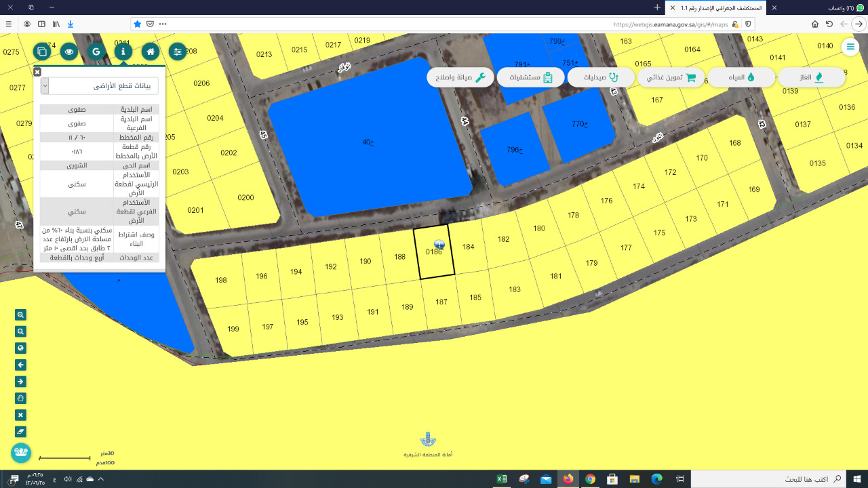The height and width of the screenshot is (488, 868).
Task: Go to previous map extent arrow
Action: (21, 365)
